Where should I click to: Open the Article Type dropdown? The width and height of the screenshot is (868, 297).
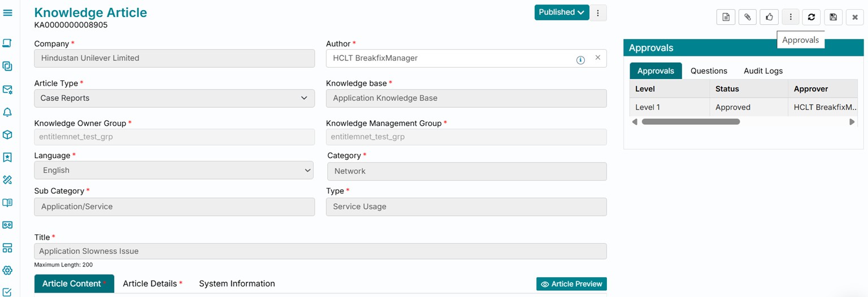click(x=175, y=98)
